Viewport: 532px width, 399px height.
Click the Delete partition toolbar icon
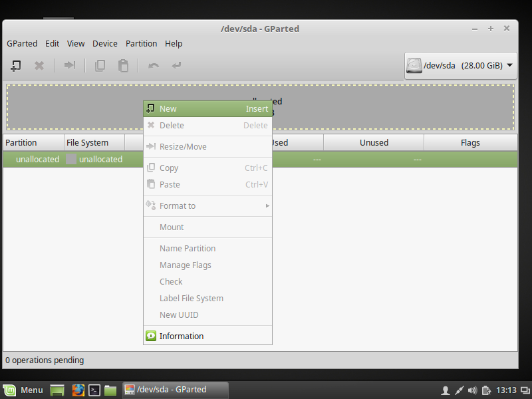(x=39, y=65)
